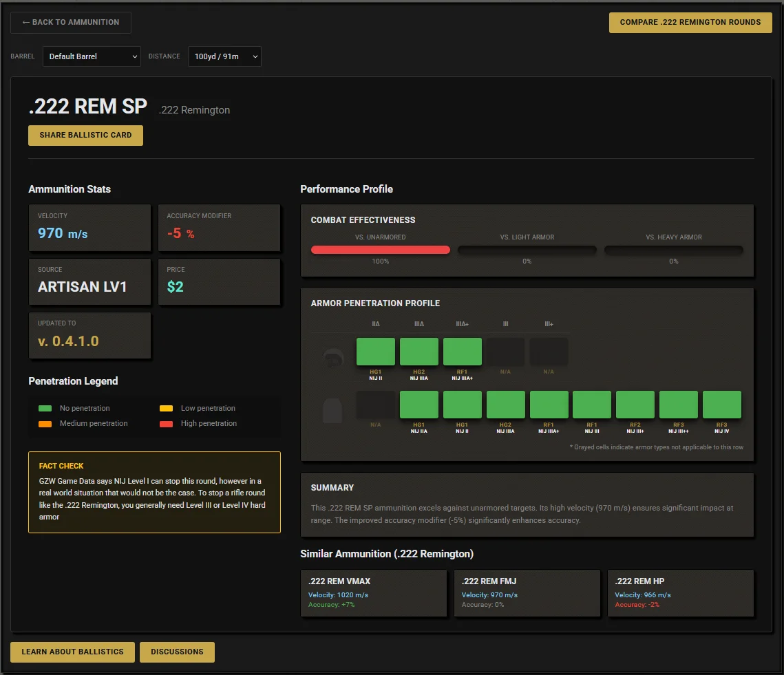Go back to the ammunition list
This screenshot has width=784, height=675.
click(x=70, y=23)
